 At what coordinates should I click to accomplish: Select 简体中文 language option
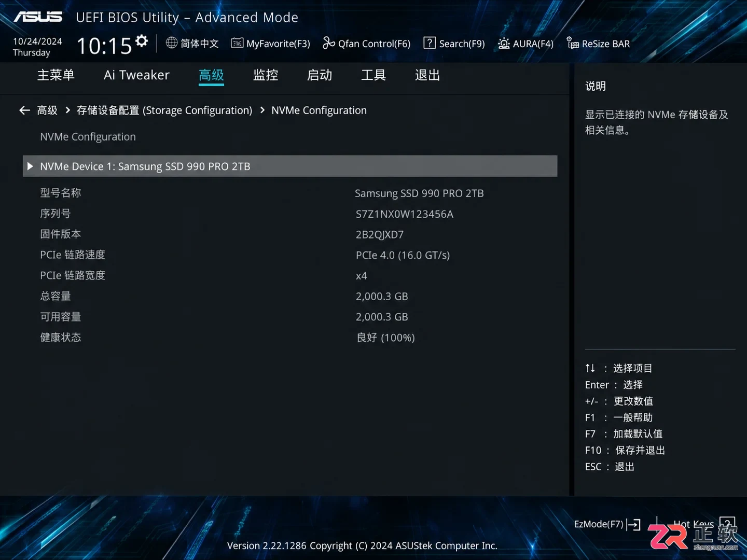(200, 44)
